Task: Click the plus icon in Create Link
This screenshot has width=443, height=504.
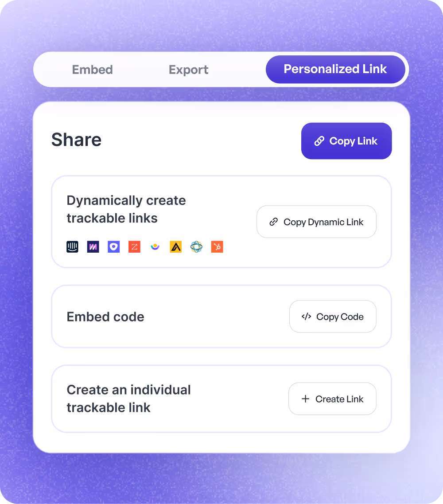Action: (305, 399)
